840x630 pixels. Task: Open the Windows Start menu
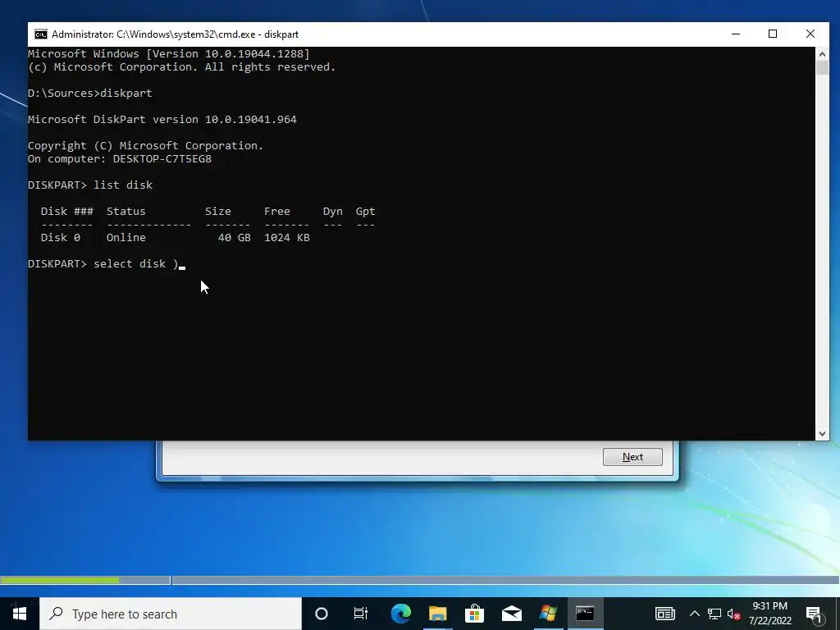click(20, 614)
